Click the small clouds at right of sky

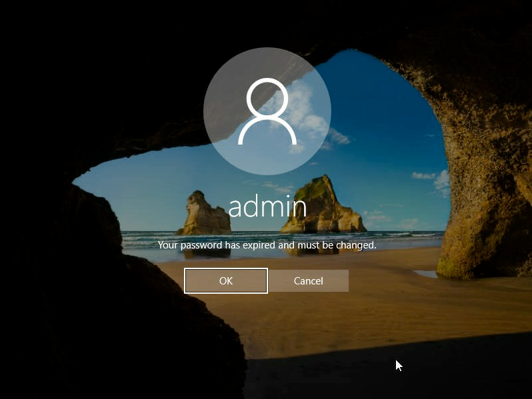[x=433, y=179]
